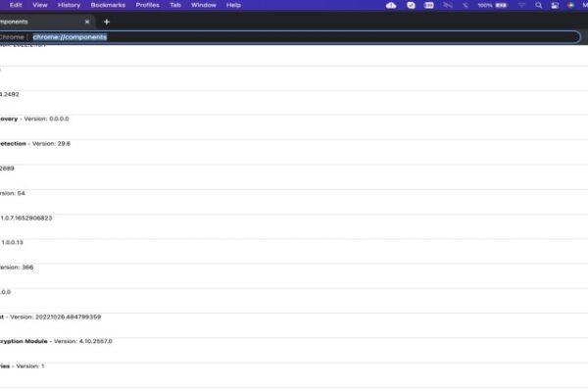This screenshot has width=588, height=392.
Task: Open the Wi-Fi status menu
Action: pyautogui.click(x=521, y=5)
